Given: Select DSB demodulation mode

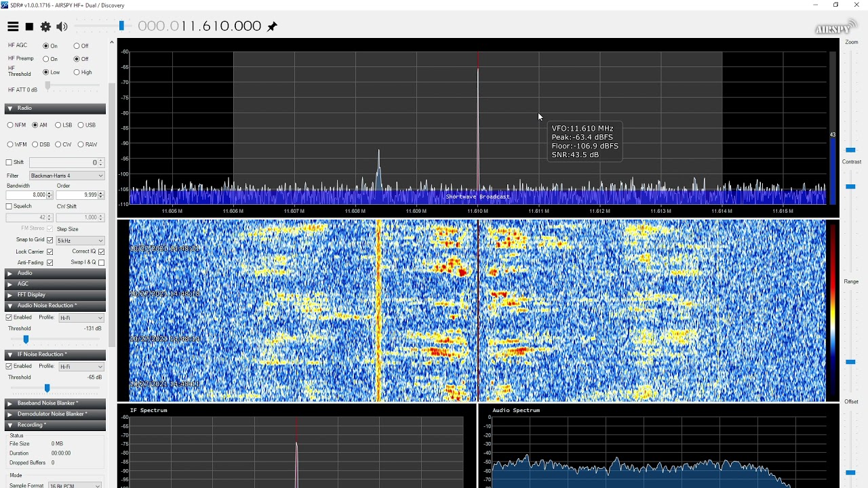Looking at the screenshot, I should coord(35,144).
